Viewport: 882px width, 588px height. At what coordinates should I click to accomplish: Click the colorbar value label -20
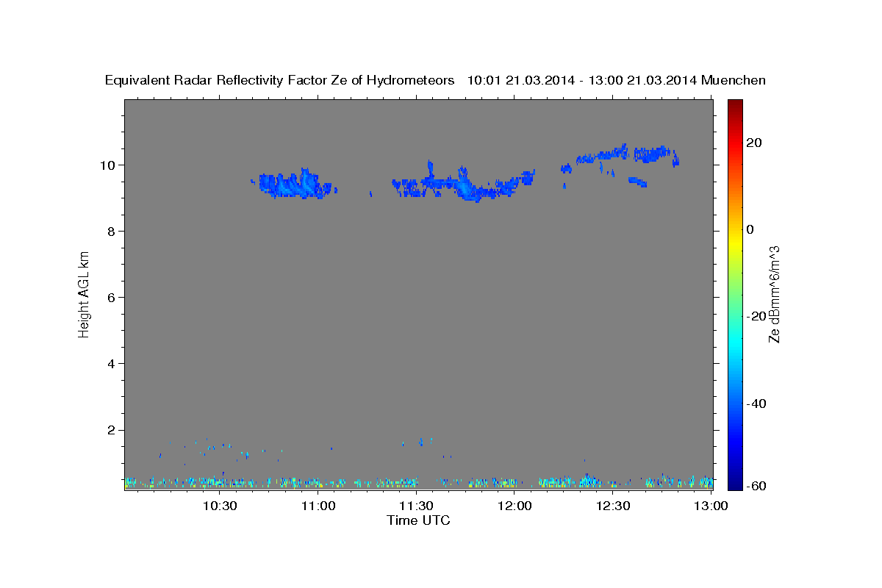coord(757,316)
